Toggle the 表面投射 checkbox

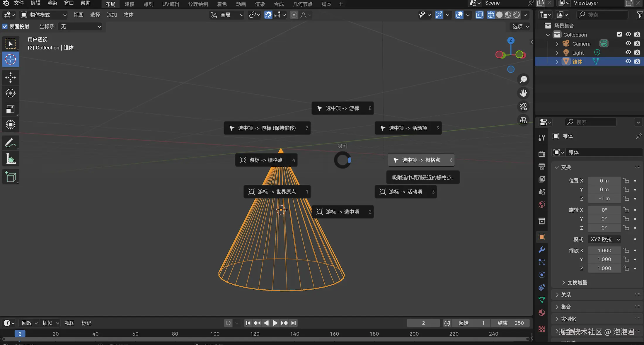click(x=5, y=27)
